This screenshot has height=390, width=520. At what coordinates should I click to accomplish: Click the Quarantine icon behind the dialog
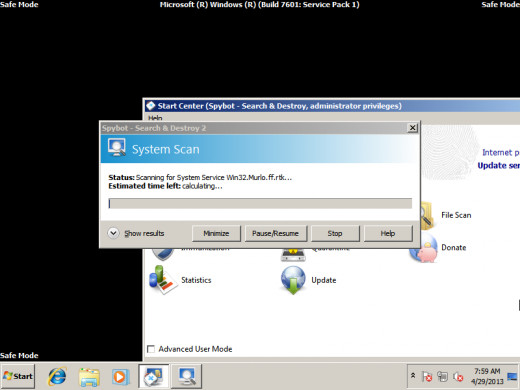(x=293, y=255)
